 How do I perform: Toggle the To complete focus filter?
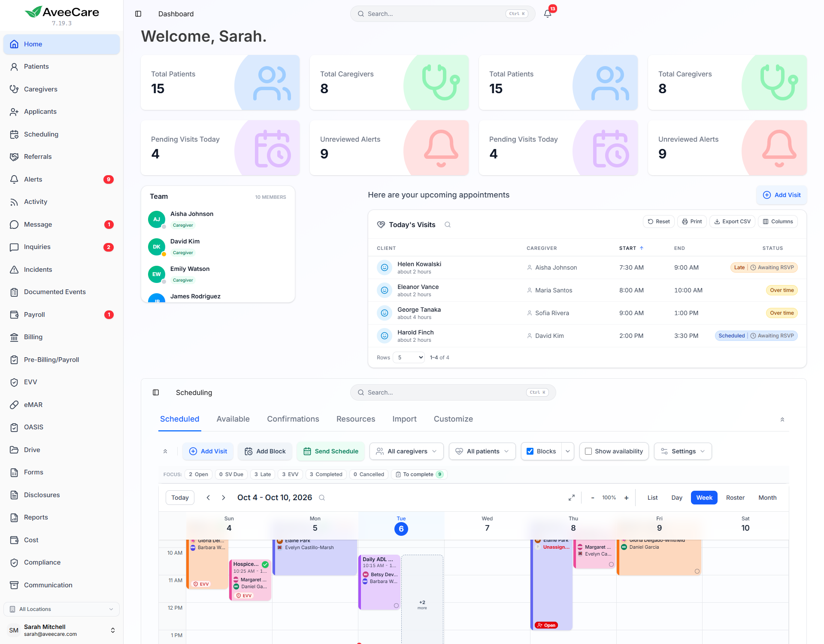tap(419, 474)
